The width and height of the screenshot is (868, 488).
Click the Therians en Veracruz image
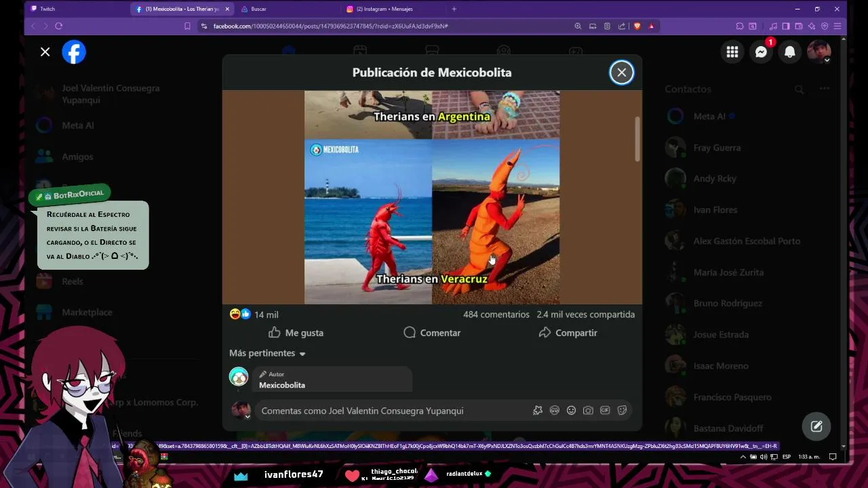[432, 221]
